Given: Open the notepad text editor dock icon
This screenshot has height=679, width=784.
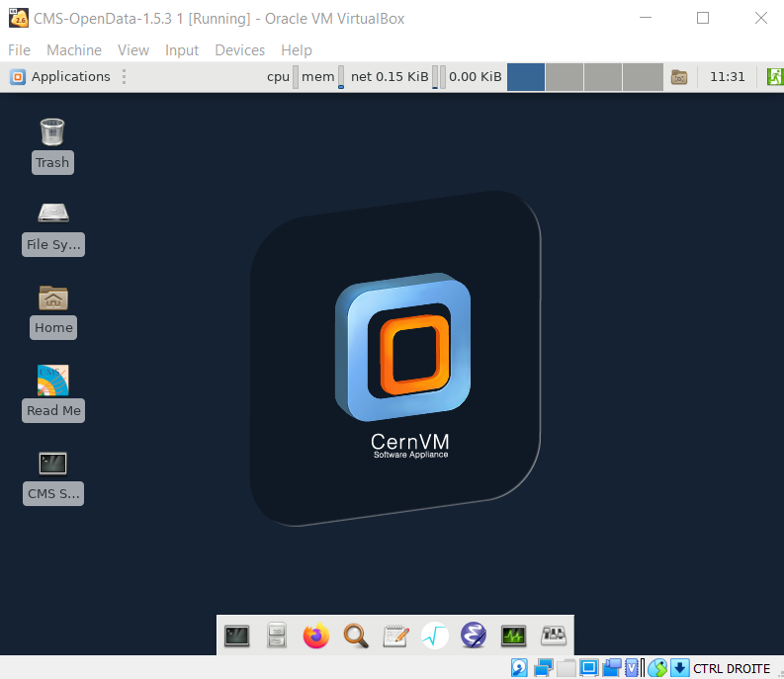Looking at the screenshot, I should coord(395,636).
